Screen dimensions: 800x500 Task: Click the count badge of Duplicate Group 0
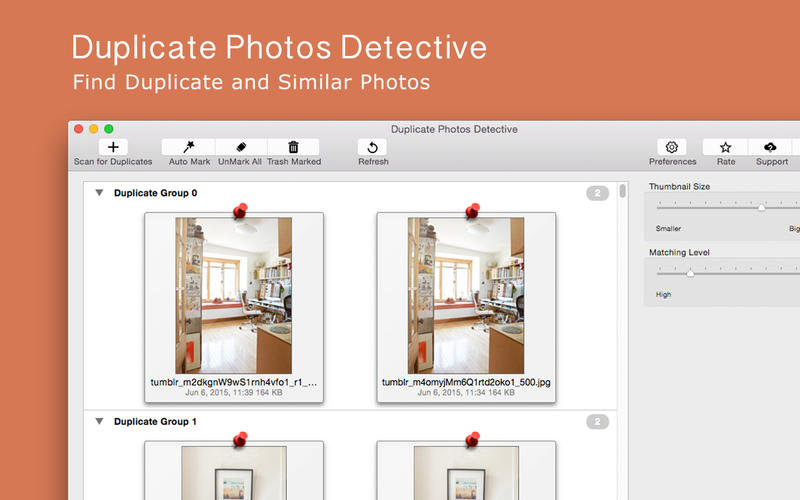[x=597, y=193]
